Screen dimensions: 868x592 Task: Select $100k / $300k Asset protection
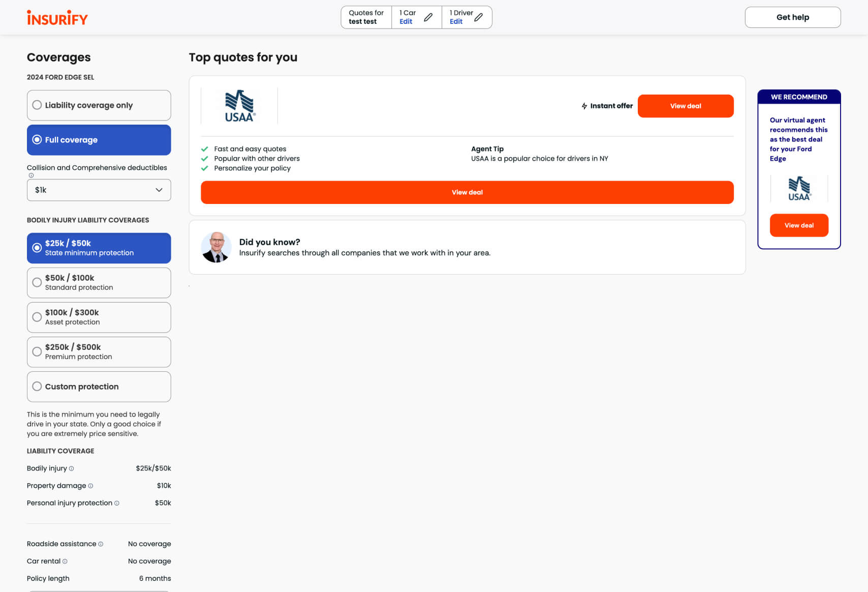click(99, 317)
